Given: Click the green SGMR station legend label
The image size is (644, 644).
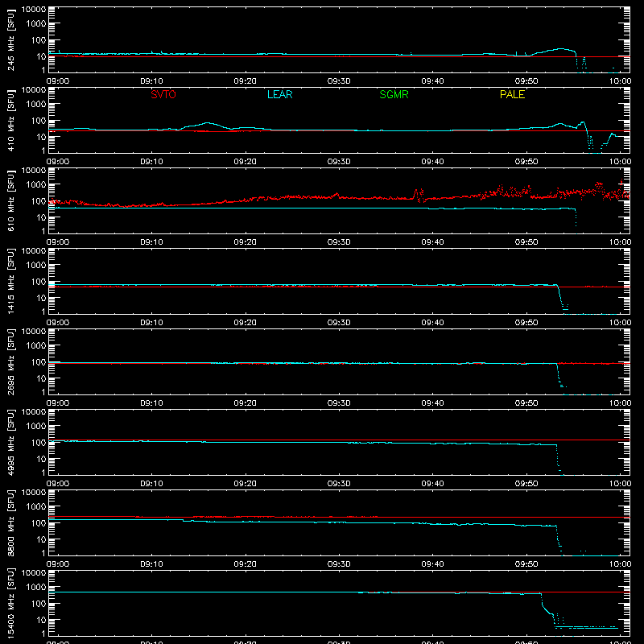Looking at the screenshot, I should pyautogui.click(x=394, y=94).
